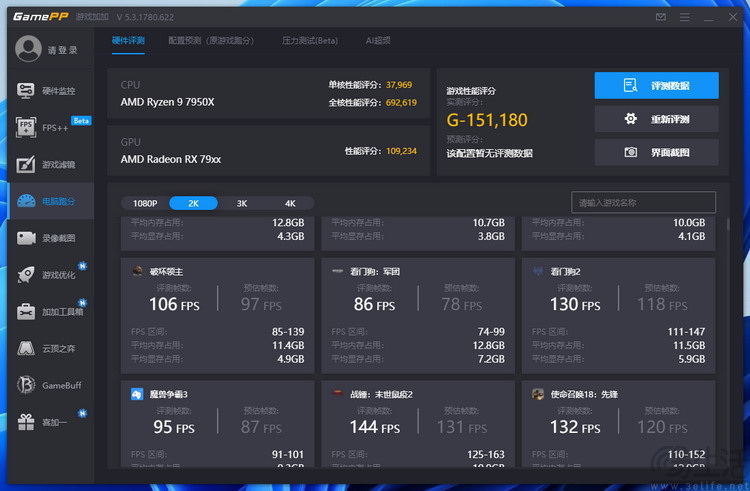Click the 魔兽争霸3 game icon

(x=137, y=394)
